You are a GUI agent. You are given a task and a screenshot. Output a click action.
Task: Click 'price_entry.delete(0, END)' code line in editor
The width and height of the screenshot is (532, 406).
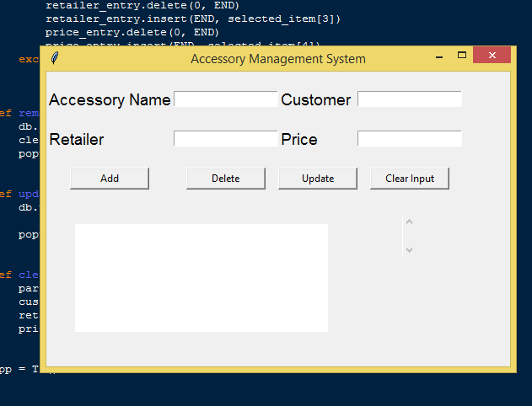(x=132, y=32)
